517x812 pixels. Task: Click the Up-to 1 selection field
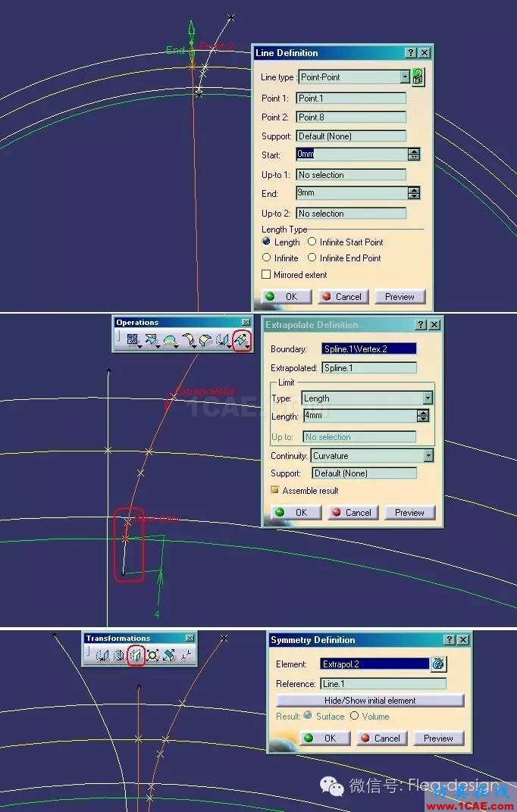pos(351,174)
